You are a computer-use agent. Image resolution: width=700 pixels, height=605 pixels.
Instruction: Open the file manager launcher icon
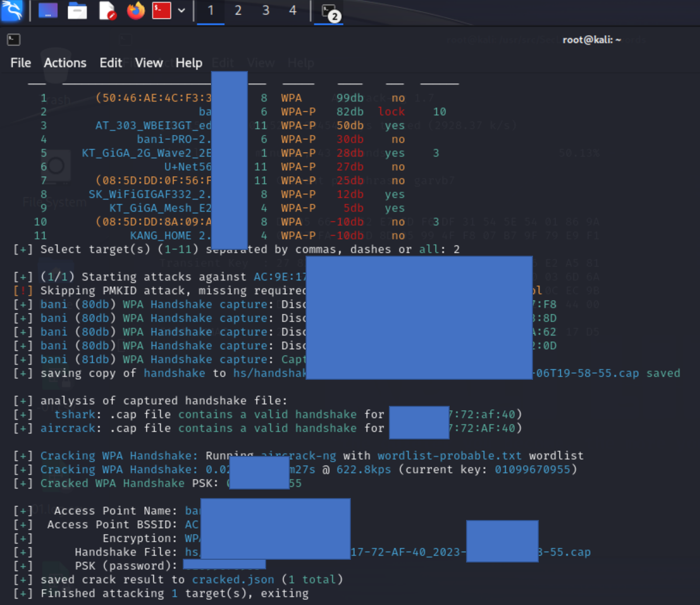(77, 11)
